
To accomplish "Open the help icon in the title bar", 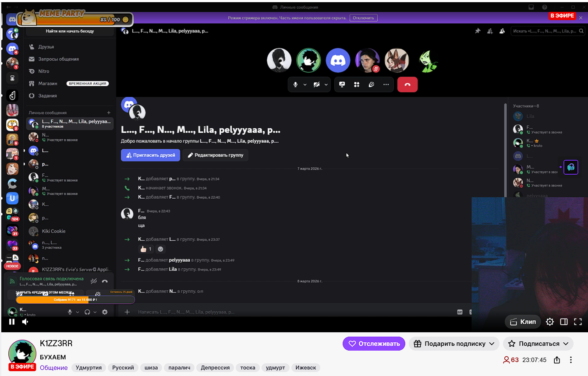I will [545, 7].
